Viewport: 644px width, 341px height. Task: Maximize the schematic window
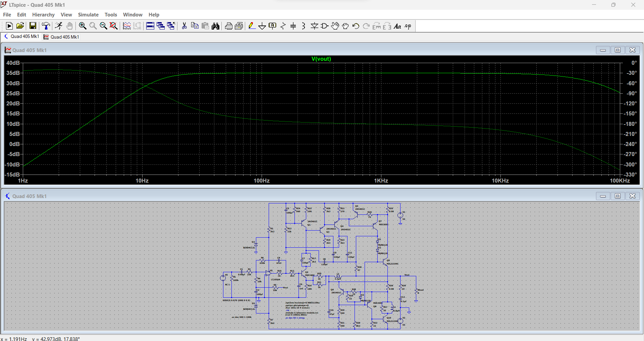[x=618, y=196]
